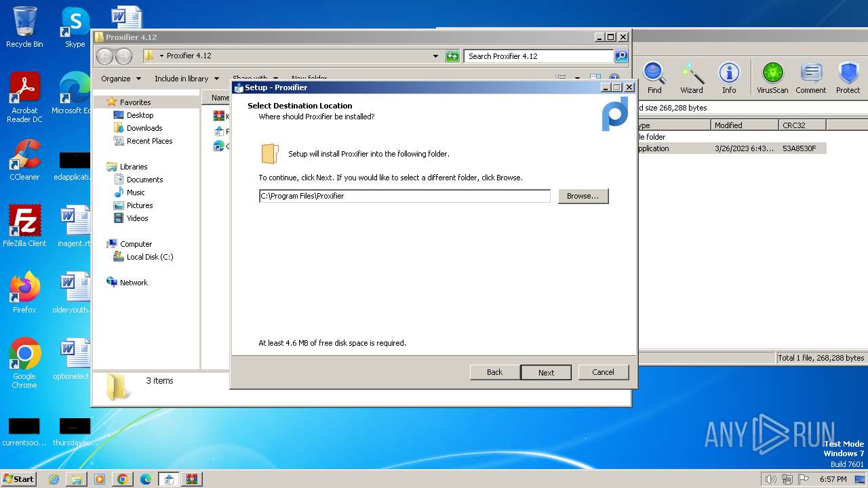The image size is (868, 488).
Task: Expand the Explorer address bar history dropdown
Action: click(435, 56)
